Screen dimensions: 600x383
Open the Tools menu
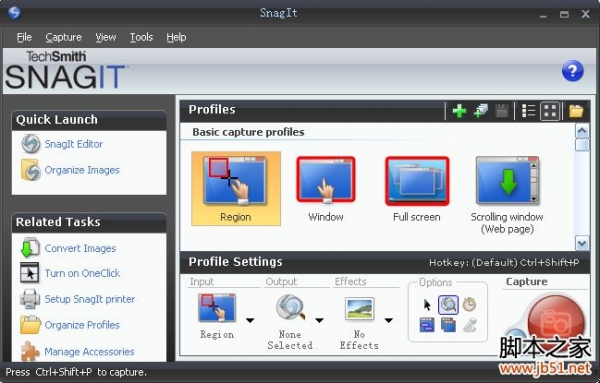pyautogui.click(x=141, y=37)
